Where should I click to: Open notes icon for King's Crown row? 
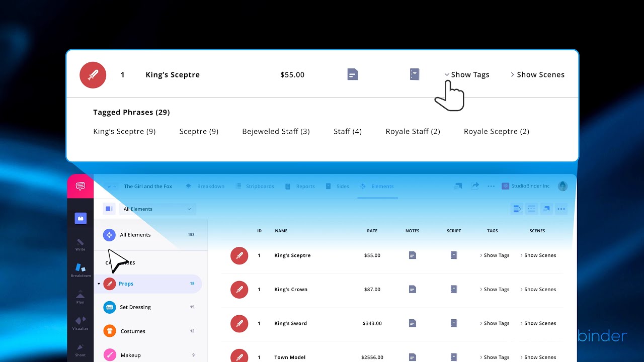coord(413,289)
